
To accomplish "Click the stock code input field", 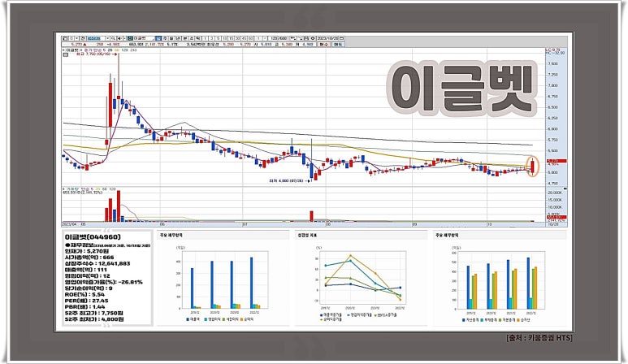I will pyautogui.click(x=96, y=38).
